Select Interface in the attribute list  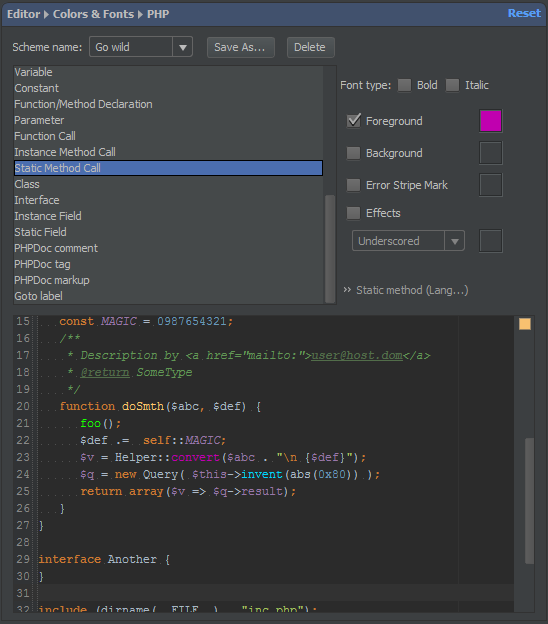click(x=168, y=200)
